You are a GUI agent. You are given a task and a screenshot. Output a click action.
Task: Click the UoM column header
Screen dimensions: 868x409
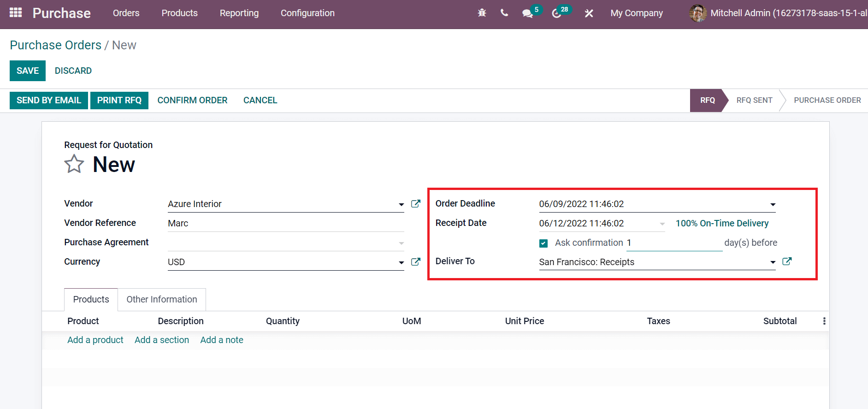[412, 321]
